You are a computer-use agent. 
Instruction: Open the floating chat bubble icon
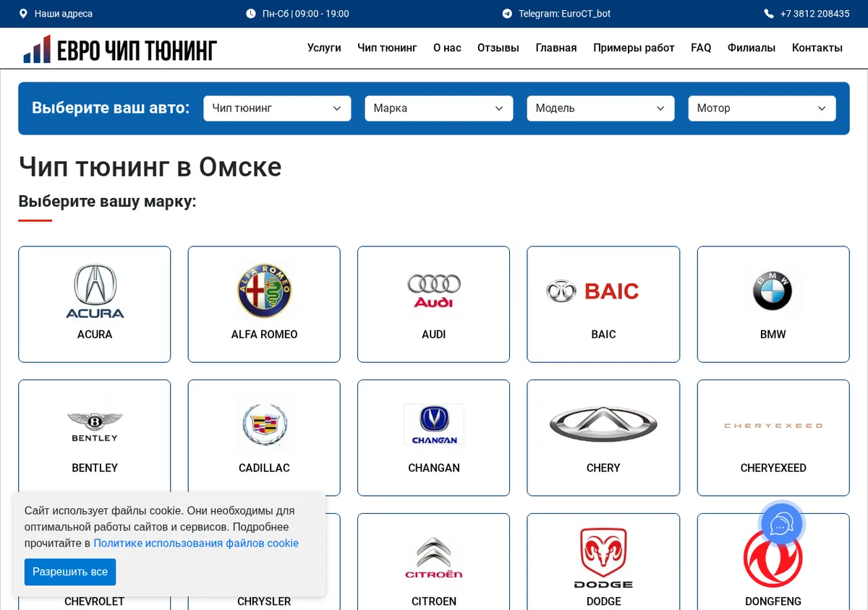(781, 524)
